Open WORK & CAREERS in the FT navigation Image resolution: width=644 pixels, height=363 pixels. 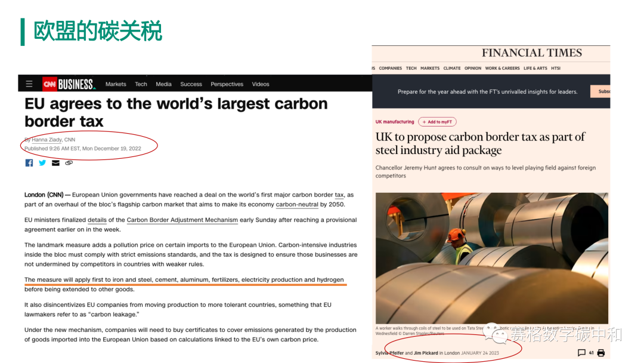pyautogui.click(x=502, y=68)
